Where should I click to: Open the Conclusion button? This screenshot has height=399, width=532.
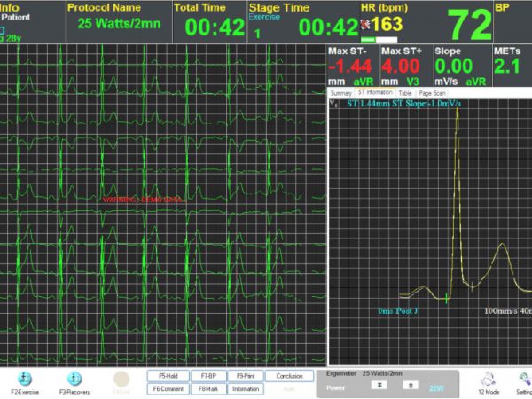(x=289, y=376)
